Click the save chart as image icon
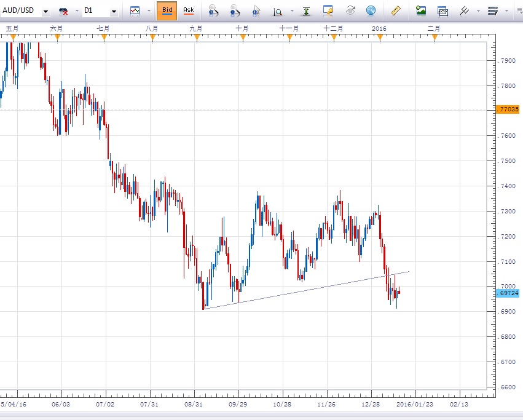This screenshot has width=523, height=420. pyautogui.click(x=421, y=10)
